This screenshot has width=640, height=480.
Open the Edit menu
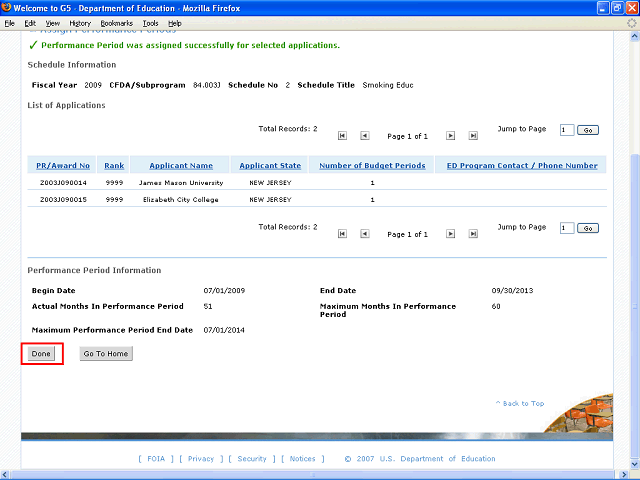click(x=30, y=23)
